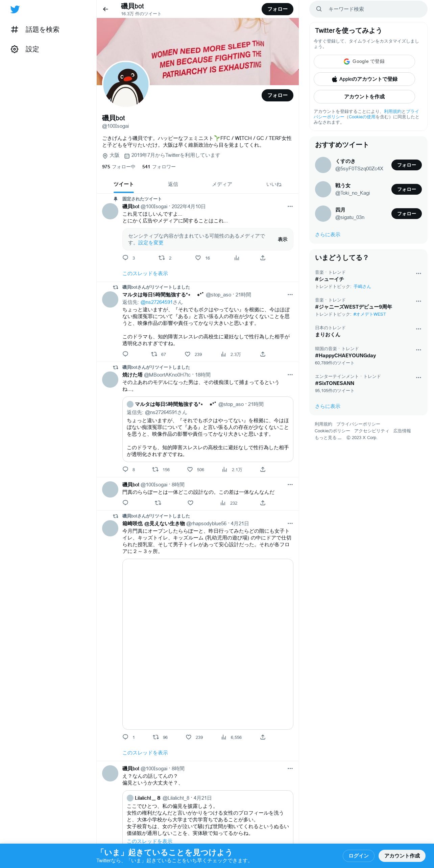Open trending topic link 手嶋さん

(362, 287)
